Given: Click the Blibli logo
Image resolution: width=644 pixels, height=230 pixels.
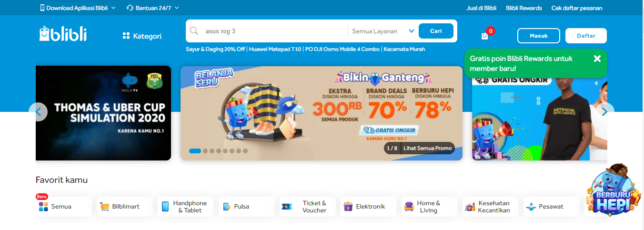Looking at the screenshot, I should (63, 34).
